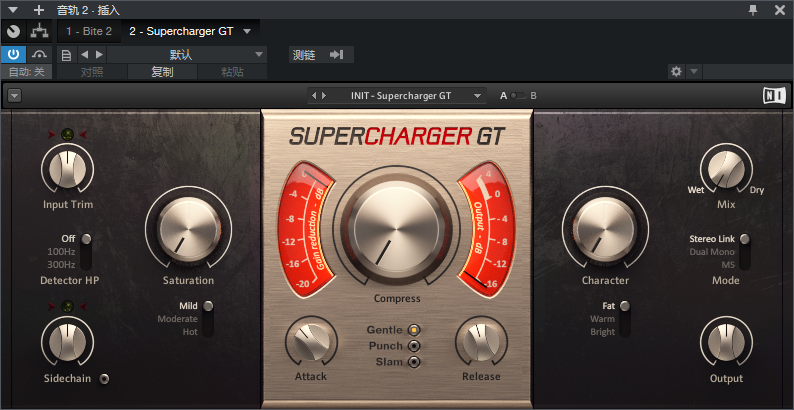This screenshot has height=410, width=794.
Task: Click the 复制 copy button
Action: (163, 72)
